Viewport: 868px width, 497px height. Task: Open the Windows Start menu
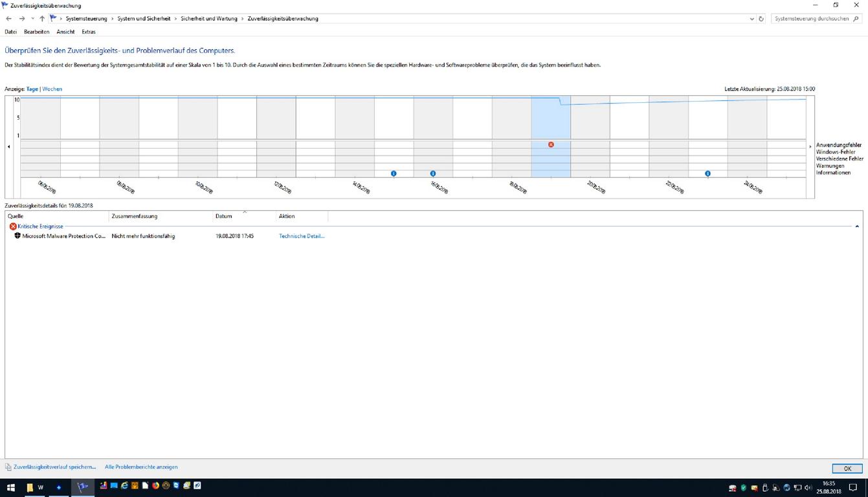pyautogui.click(x=11, y=487)
